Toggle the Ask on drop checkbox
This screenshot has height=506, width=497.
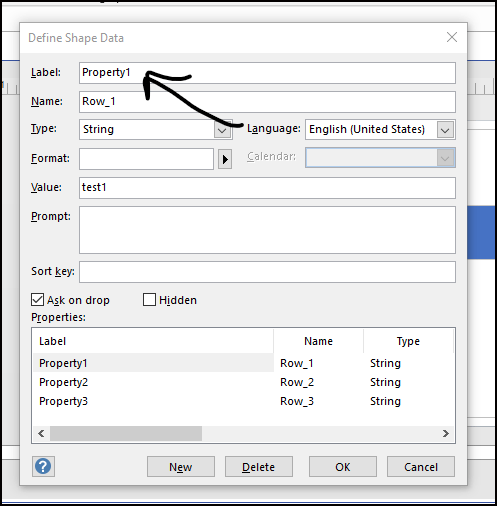(x=37, y=300)
